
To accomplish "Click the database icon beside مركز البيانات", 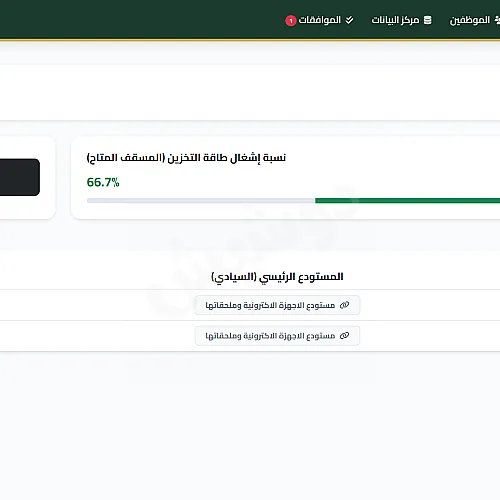I will (428, 20).
